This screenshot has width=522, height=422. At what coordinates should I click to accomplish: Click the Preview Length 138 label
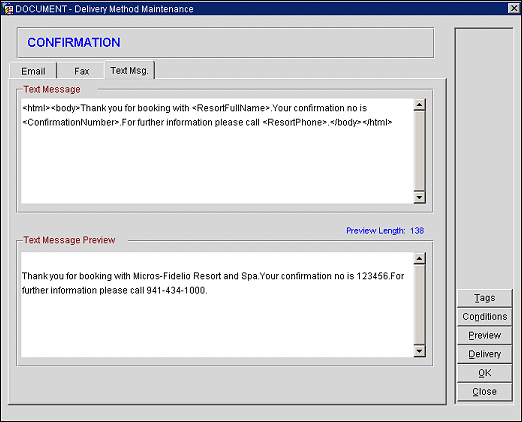click(385, 231)
